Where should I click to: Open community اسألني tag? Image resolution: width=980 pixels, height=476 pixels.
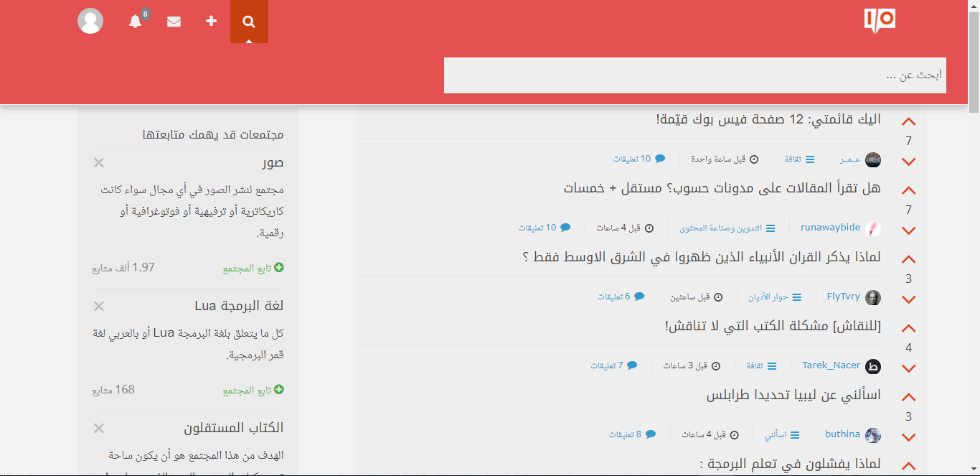(782, 434)
